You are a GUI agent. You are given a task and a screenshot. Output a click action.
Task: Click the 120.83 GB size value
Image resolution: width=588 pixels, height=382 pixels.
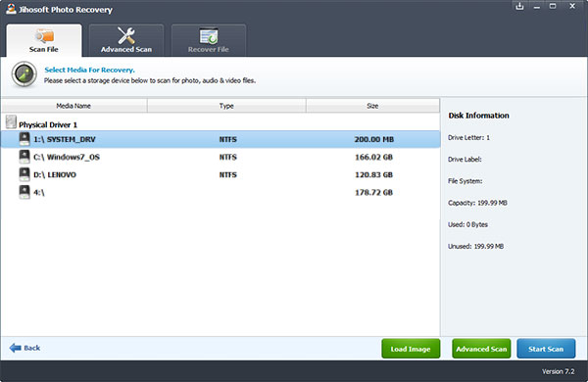374,174
